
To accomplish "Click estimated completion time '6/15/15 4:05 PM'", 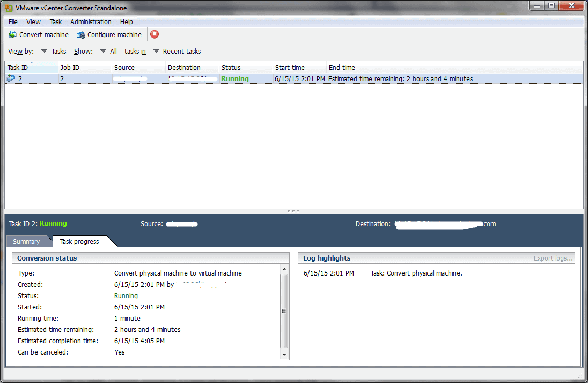I will click(x=139, y=341).
